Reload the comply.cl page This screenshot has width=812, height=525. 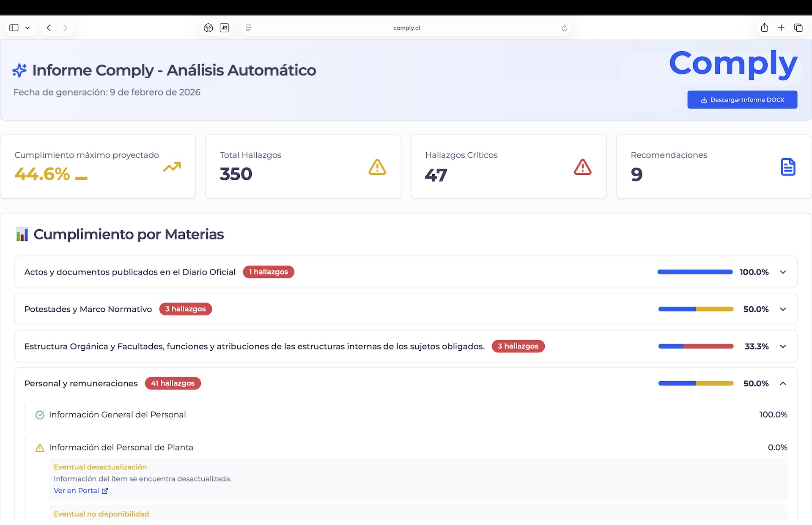(564, 28)
